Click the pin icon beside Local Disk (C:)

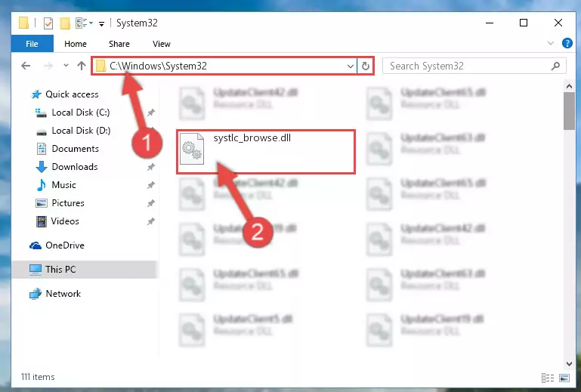151,113
